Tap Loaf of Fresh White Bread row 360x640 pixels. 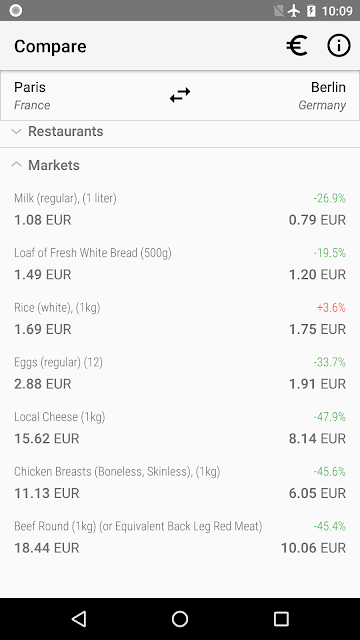coord(180,264)
